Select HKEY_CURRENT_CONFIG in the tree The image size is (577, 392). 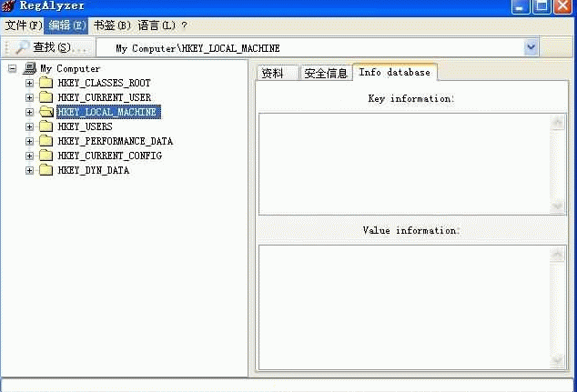(109, 156)
